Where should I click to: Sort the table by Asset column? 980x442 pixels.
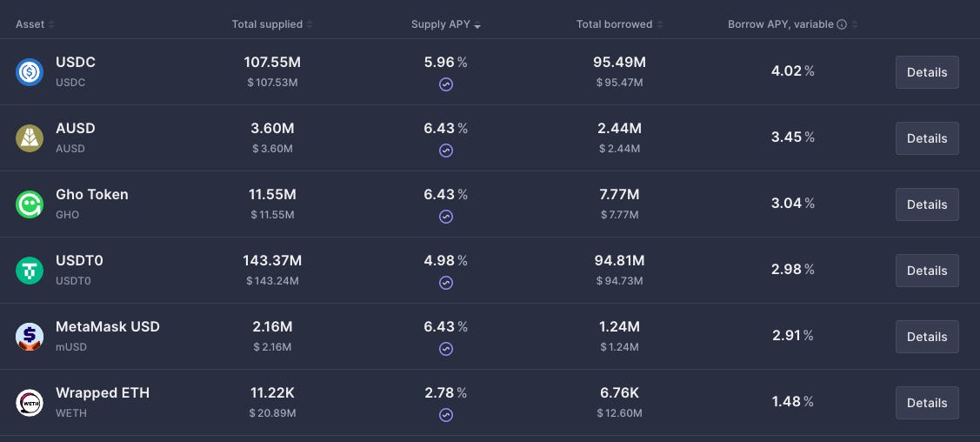35,24
